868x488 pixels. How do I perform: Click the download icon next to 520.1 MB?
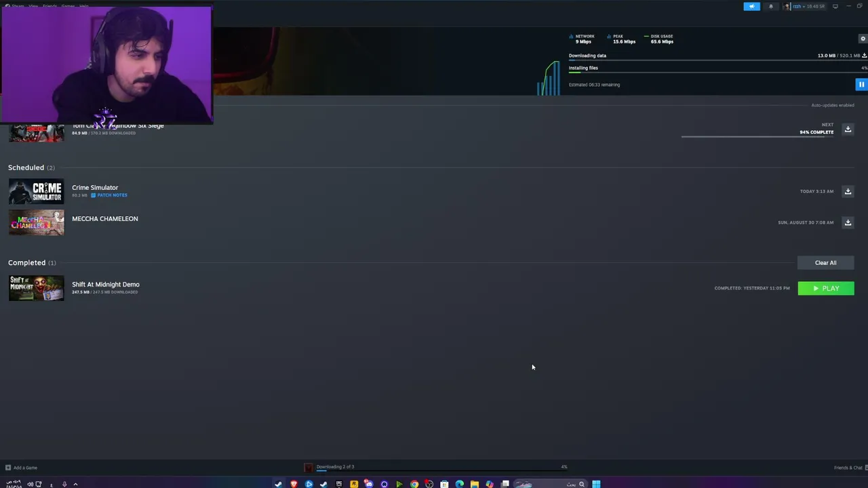[864, 56]
